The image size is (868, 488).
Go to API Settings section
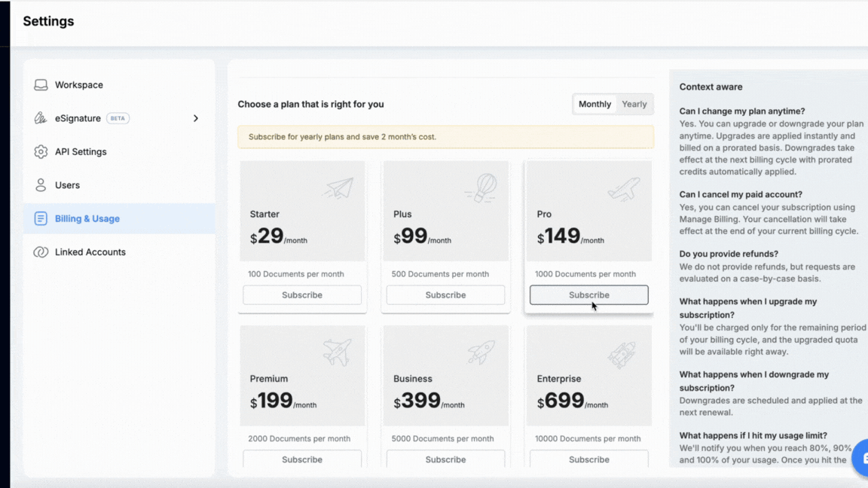(x=81, y=152)
